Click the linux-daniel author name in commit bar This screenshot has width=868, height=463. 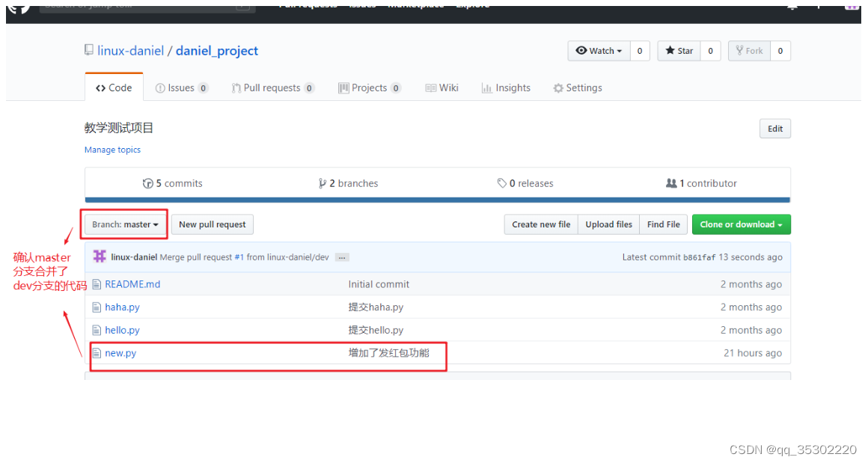tap(134, 257)
